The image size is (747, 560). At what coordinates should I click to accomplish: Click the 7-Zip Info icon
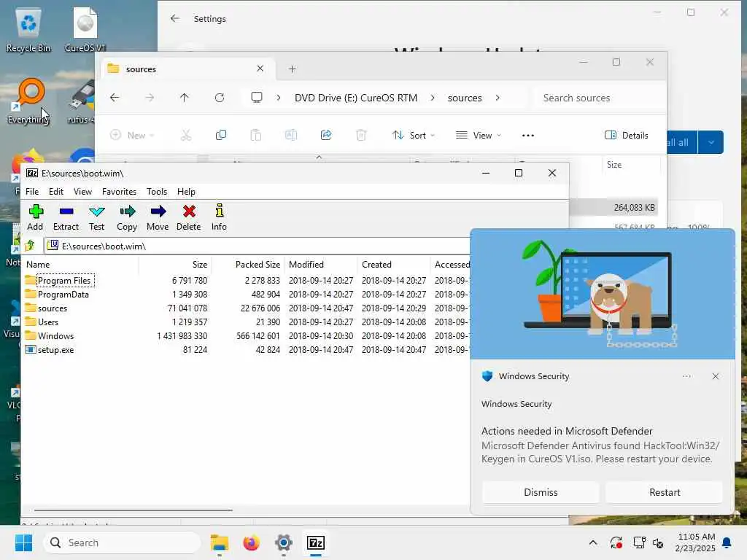point(219,211)
